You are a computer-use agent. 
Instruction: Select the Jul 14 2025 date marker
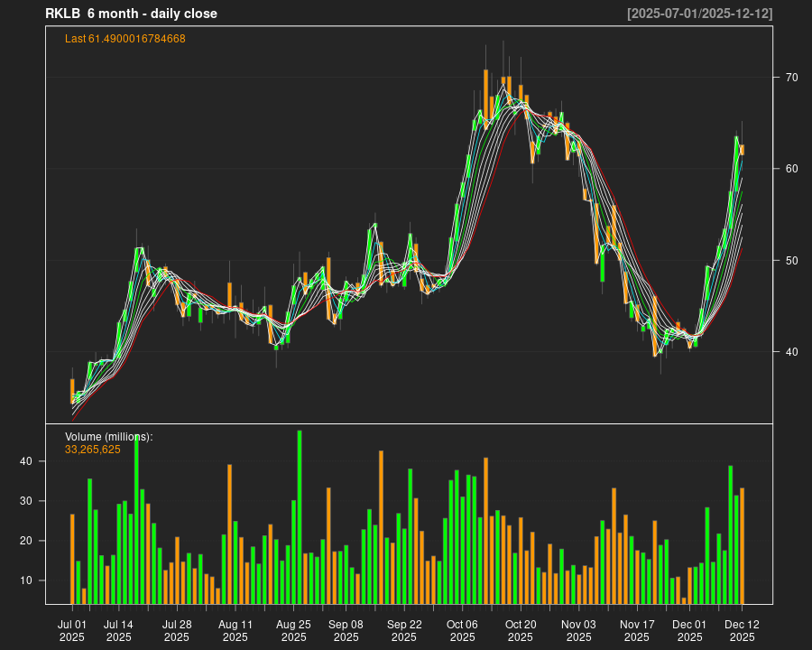pyautogui.click(x=118, y=630)
